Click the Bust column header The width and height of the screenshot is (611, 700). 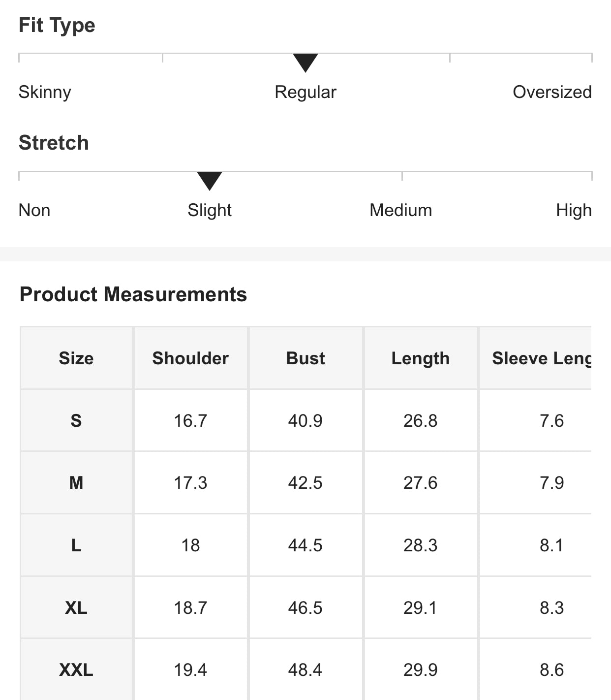click(x=305, y=358)
